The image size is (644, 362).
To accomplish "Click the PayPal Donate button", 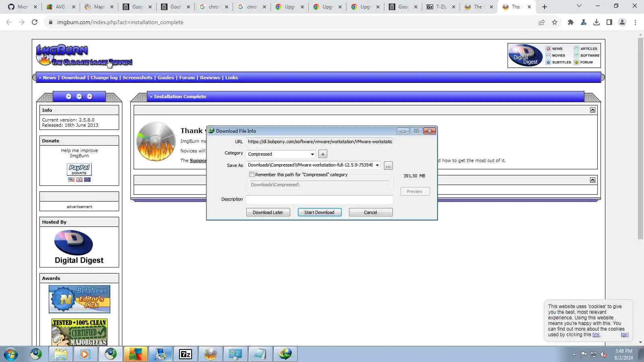I will (x=79, y=169).
